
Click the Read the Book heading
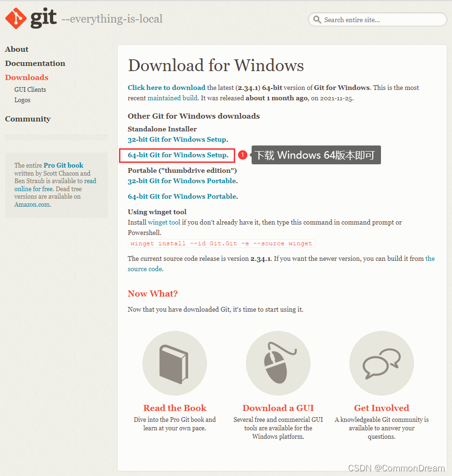(175, 408)
